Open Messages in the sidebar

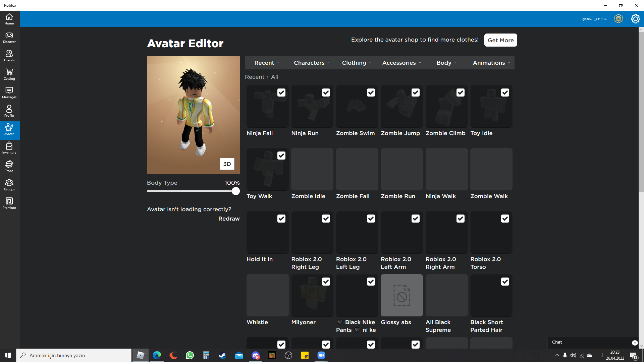tap(9, 93)
